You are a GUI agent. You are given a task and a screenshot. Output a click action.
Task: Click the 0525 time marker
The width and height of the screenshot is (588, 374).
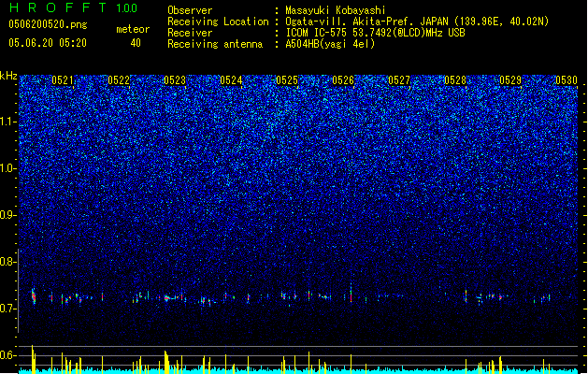pos(287,80)
